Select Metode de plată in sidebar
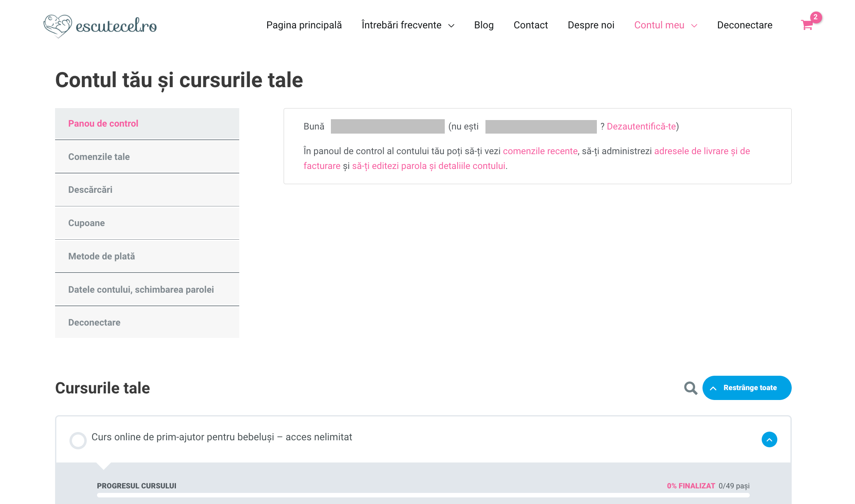This screenshot has width=855, height=504. tap(102, 256)
